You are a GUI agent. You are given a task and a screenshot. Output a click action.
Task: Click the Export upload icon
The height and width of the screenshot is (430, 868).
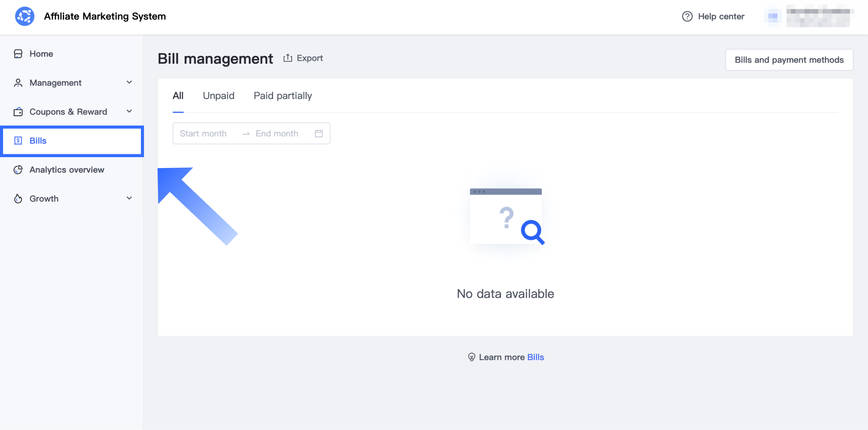pos(288,58)
